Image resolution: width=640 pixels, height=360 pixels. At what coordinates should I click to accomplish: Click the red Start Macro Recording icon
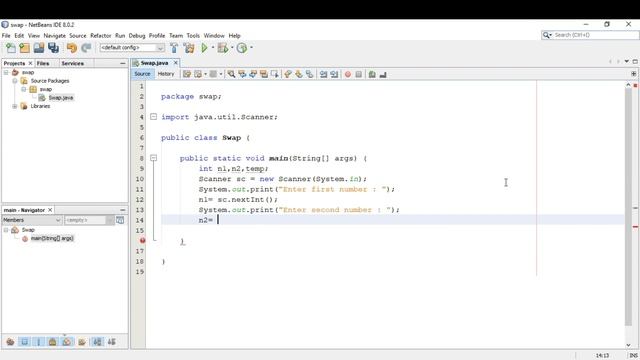coord(348,74)
